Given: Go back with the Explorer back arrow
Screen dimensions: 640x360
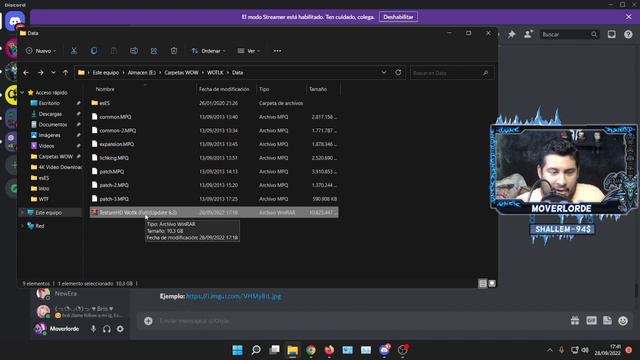Looking at the screenshot, I should point(26,73).
